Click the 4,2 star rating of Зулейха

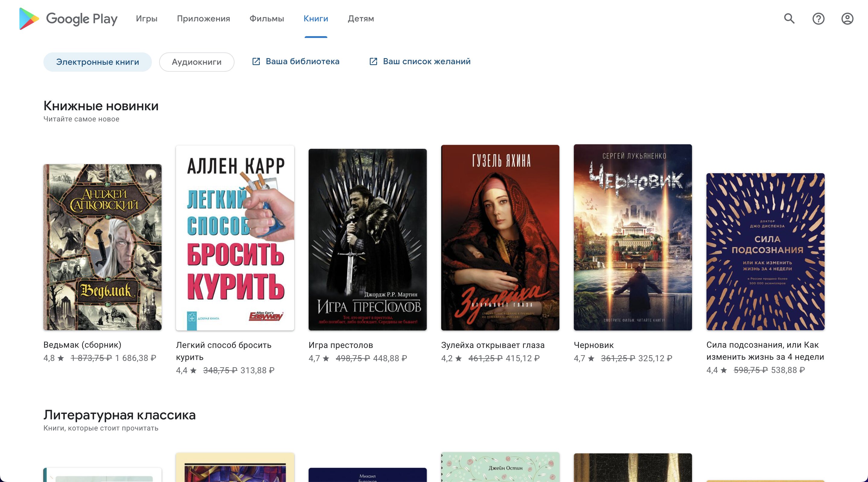tap(451, 358)
